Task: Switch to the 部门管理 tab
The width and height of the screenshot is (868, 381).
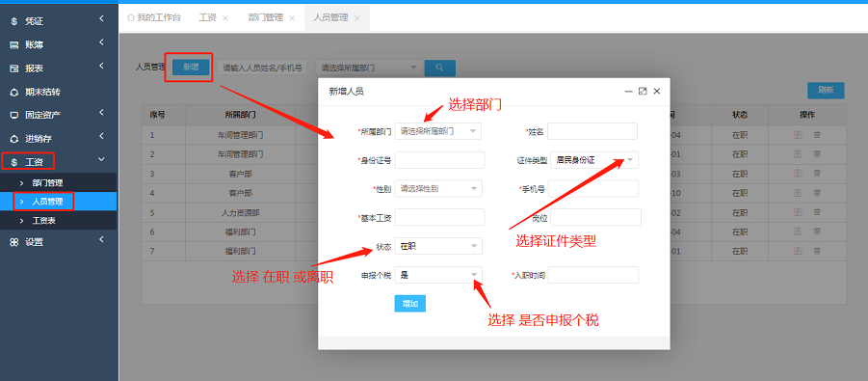Action: click(266, 17)
